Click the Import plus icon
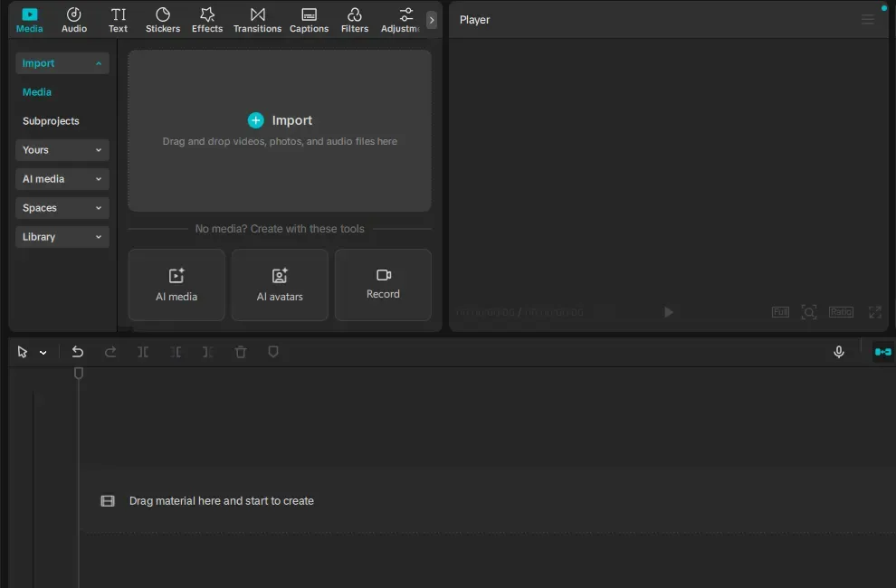 tap(255, 120)
